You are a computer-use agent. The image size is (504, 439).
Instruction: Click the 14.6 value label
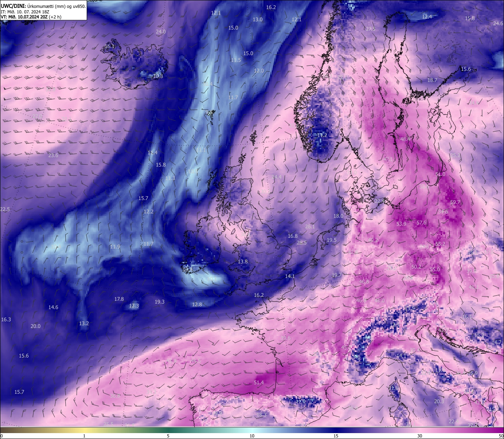(x=53, y=307)
